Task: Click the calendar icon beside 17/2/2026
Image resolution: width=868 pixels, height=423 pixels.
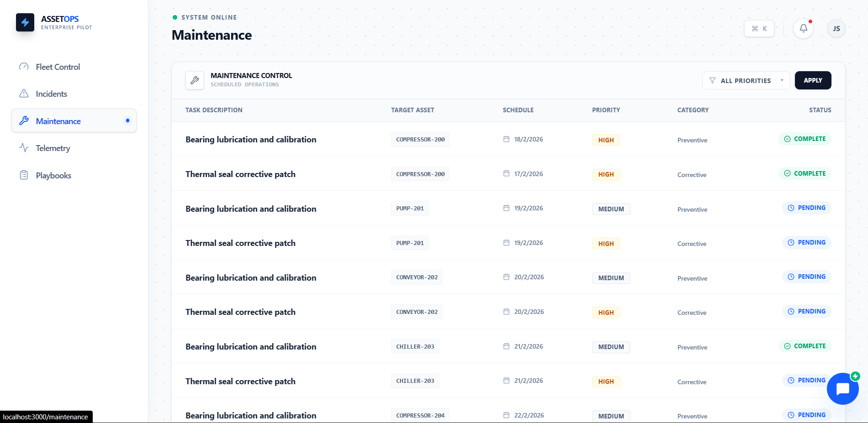Action: pos(506,173)
